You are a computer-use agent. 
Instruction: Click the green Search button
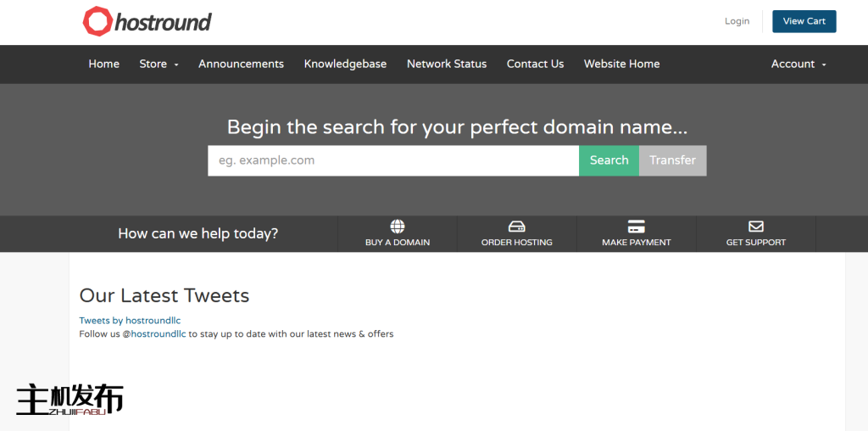click(x=609, y=160)
